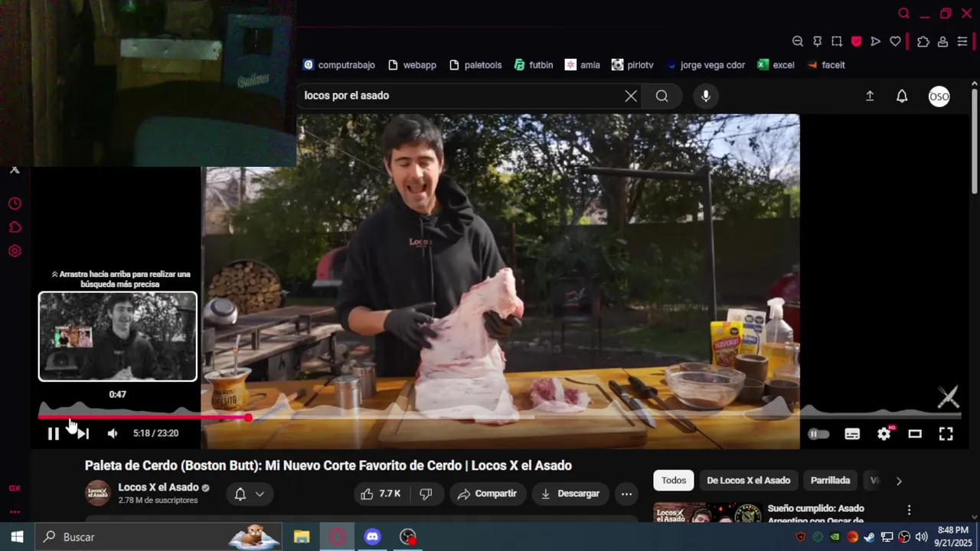Start voice search with microphone
This screenshot has width=980, height=551.
click(x=706, y=96)
